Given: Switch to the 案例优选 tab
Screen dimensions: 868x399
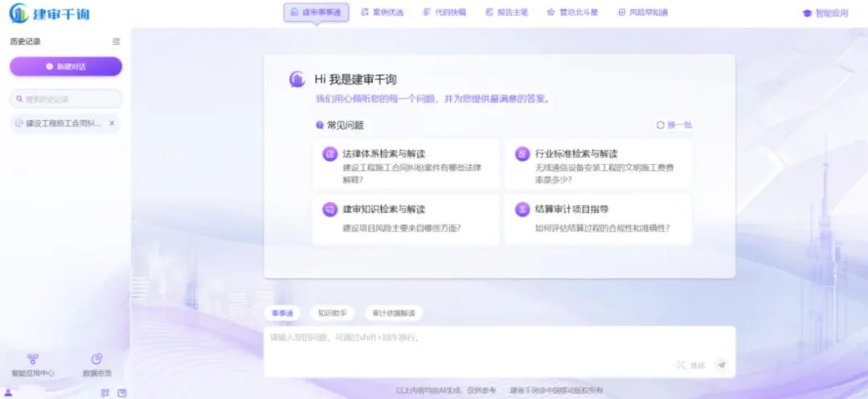Looking at the screenshot, I should 383,13.
